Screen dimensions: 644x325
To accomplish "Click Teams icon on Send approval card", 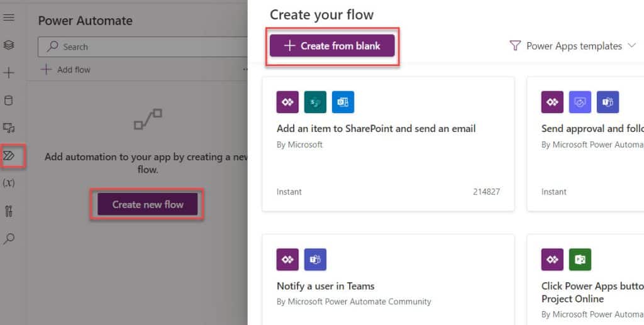I will [x=608, y=102].
